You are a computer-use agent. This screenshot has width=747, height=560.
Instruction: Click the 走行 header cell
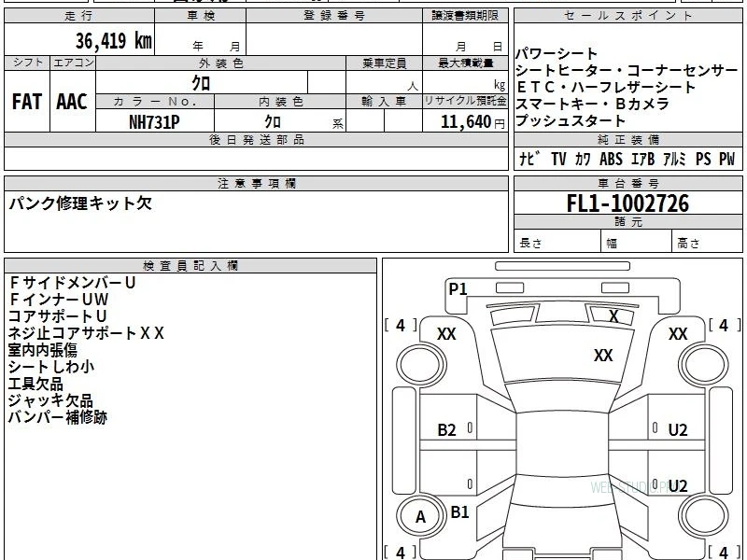click(x=79, y=16)
